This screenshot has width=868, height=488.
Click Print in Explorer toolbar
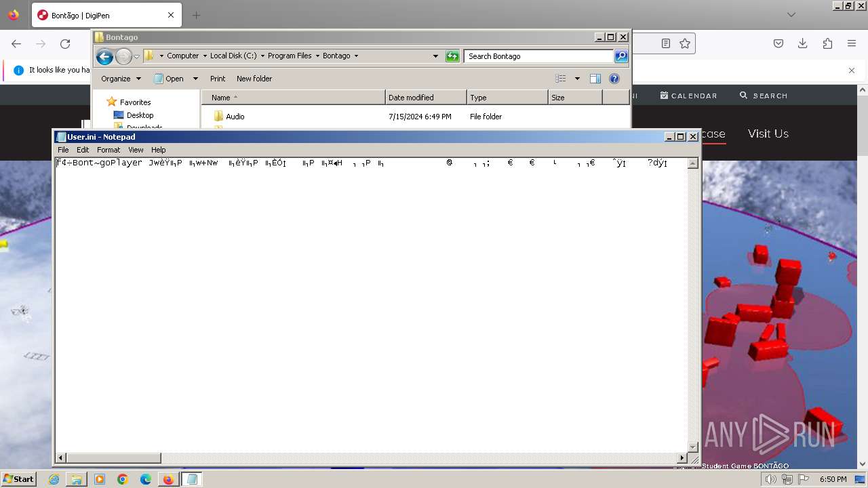[218, 79]
